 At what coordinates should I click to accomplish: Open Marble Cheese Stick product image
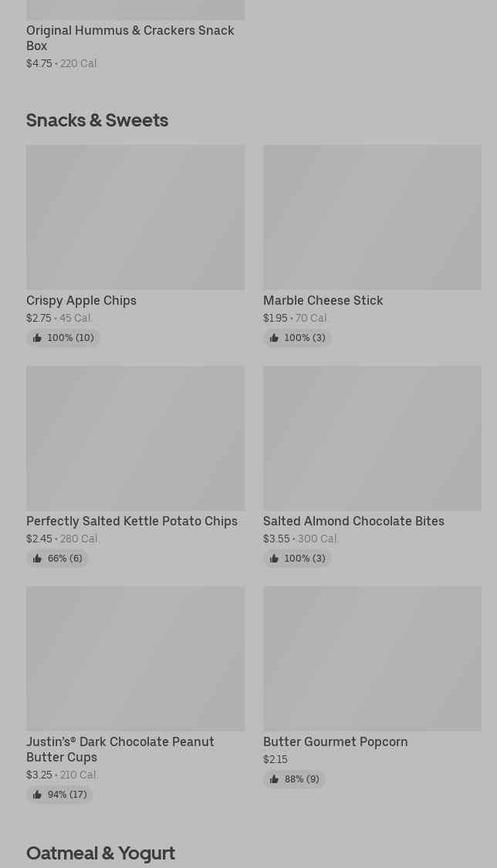(x=372, y=217)
